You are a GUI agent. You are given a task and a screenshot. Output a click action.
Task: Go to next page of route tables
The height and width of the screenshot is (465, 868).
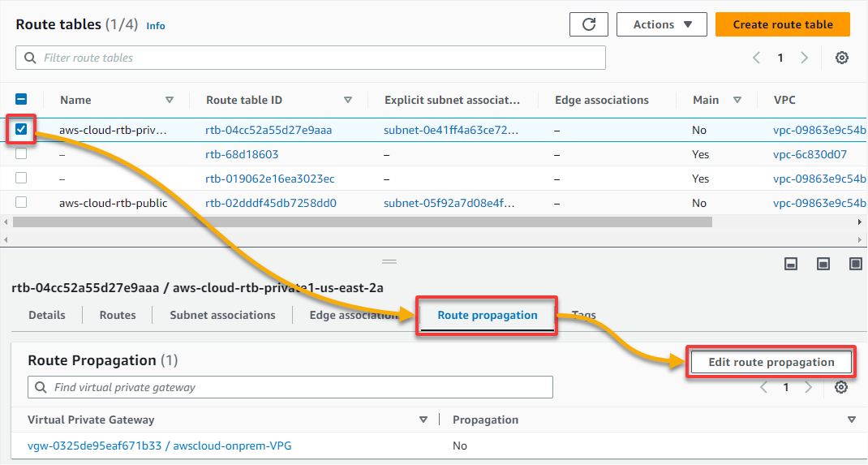pos(805,58)
